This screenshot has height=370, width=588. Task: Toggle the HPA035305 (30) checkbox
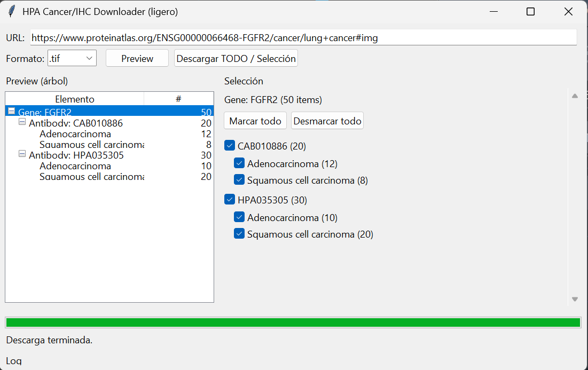[230, 199]
